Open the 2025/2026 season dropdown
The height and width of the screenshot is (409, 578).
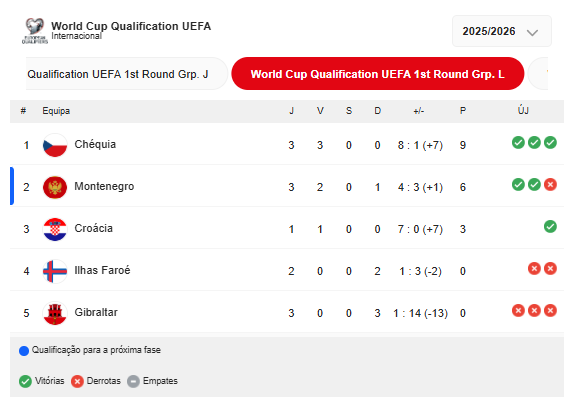[502, 31]
